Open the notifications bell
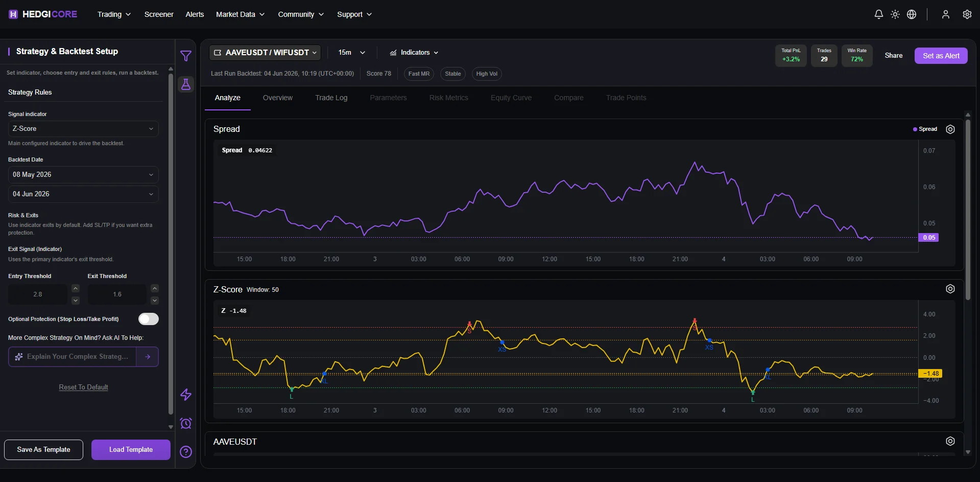This screenshot has height=482, width=980. pos(878,14)
